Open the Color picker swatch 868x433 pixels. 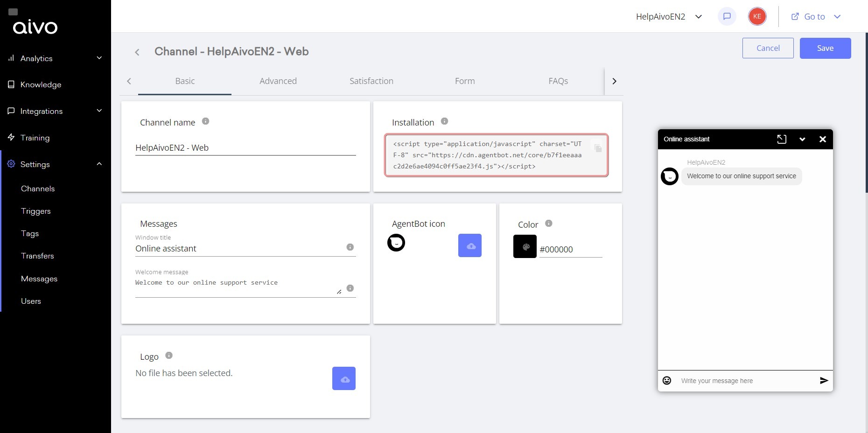pos(524,246)
